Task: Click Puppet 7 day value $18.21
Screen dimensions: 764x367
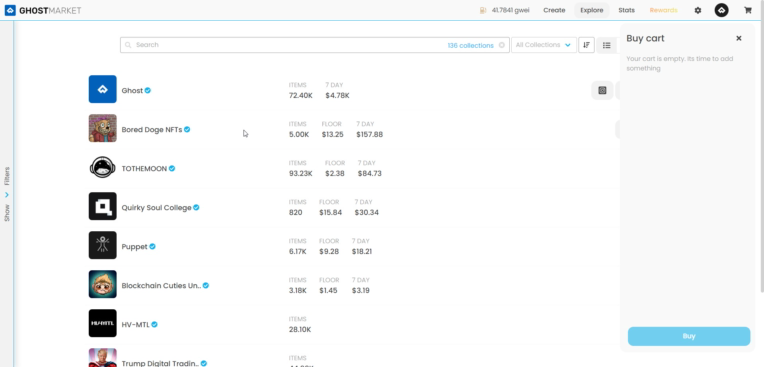Action: [362, 251]
